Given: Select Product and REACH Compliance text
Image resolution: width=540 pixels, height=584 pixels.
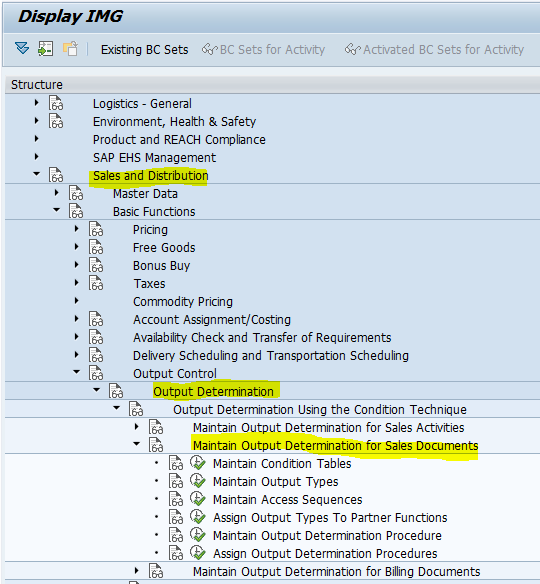Looking at the screenshot, I should (x=179, y=140).
